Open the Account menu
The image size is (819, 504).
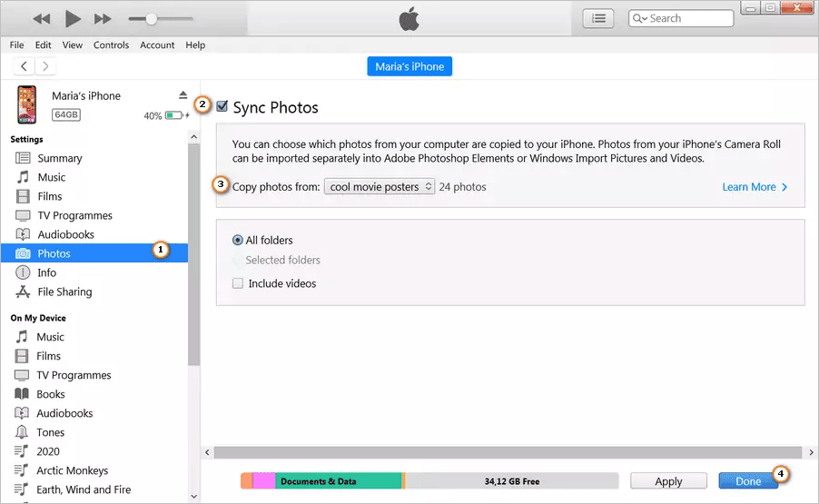pos(157,44)
